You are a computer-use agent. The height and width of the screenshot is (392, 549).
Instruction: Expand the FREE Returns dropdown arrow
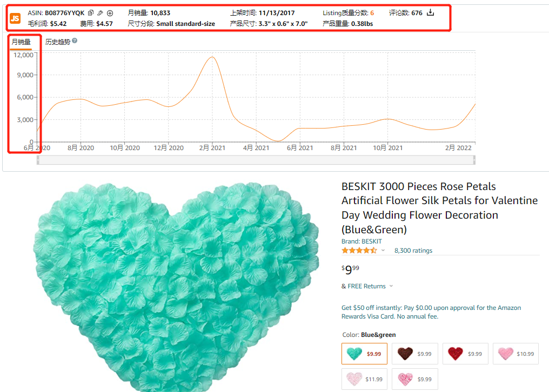(x=391, y=286)
